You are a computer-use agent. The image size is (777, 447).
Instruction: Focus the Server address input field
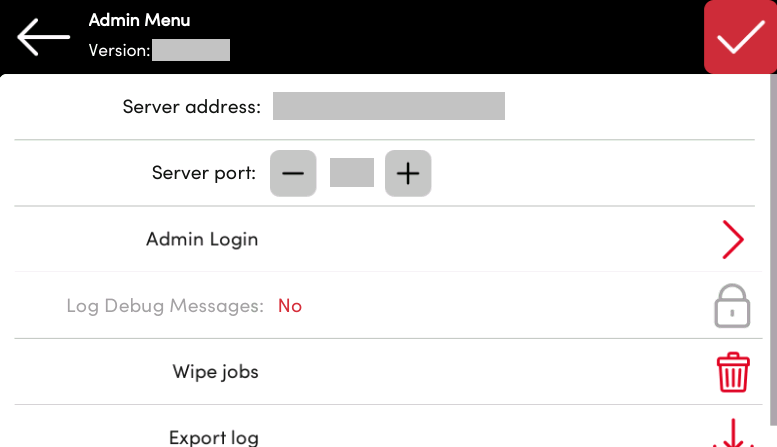[x=388, y=106]
